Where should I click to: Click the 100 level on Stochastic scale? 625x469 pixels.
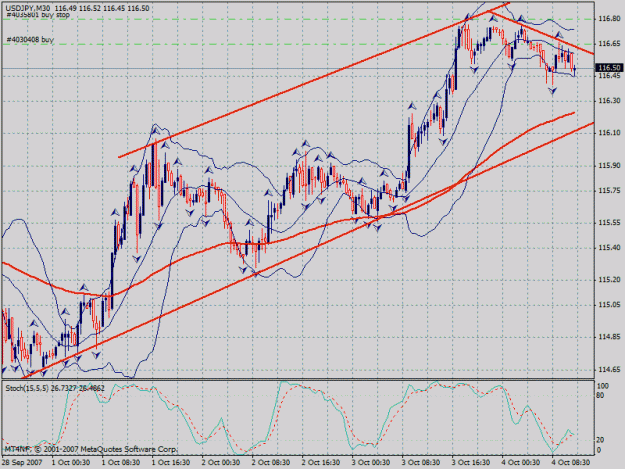point(603,386)
